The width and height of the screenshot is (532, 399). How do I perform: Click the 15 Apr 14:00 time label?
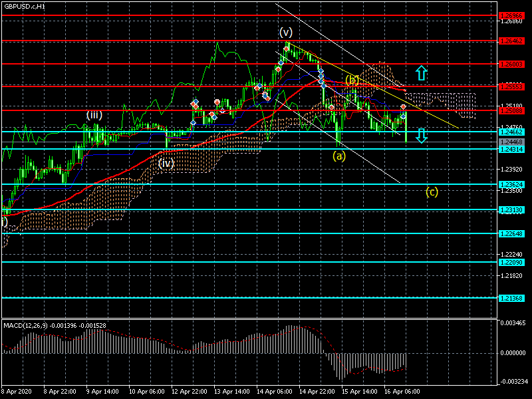click(x=359, y=392)
